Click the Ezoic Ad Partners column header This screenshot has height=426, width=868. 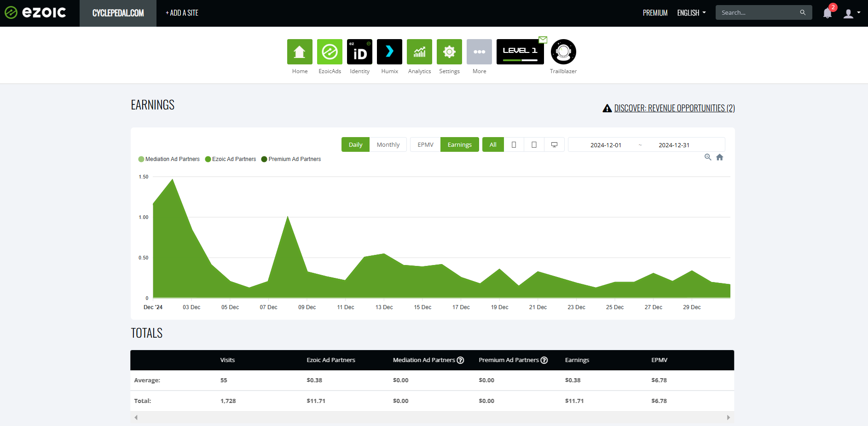click(x=331, y=360)
